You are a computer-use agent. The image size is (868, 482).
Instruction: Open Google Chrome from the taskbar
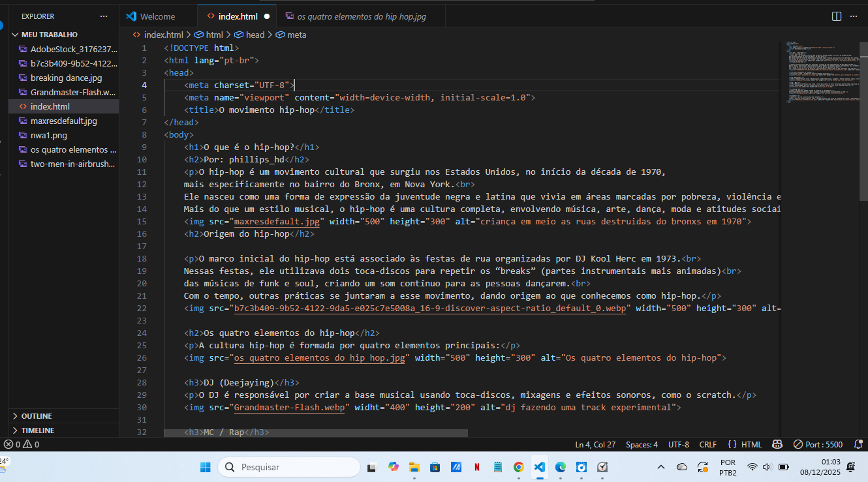[x=518, y=467]
